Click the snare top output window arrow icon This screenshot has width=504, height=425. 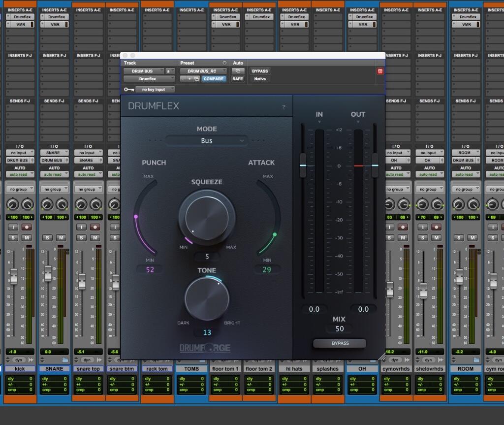pos(99,360)
